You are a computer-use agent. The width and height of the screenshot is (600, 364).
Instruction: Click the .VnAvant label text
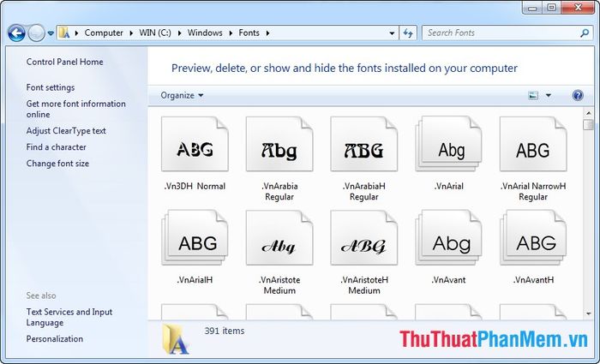(449, 280)
